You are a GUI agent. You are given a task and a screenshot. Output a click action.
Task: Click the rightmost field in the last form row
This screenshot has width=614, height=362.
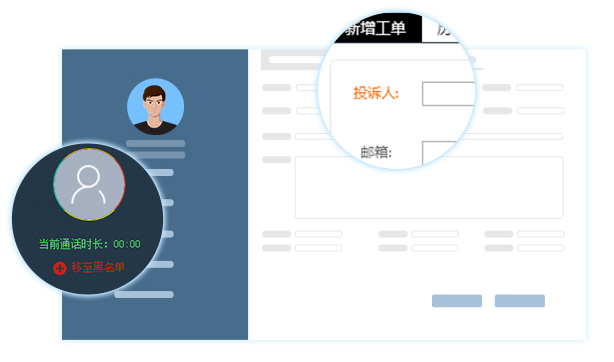541,248
